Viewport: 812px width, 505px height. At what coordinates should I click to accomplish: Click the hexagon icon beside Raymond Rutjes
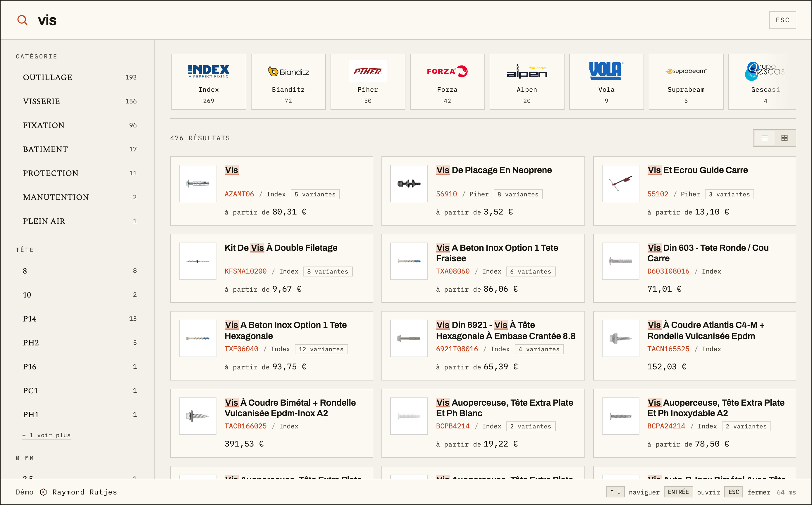(x=43, y=492)
